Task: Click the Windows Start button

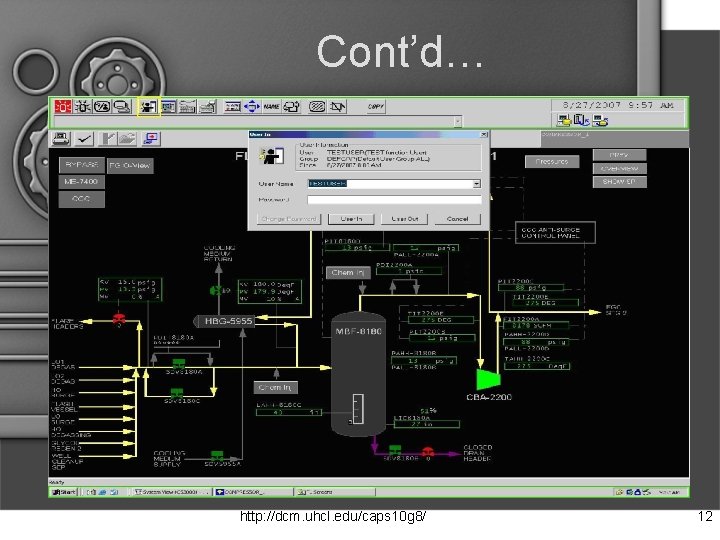Action: click(x=64, y=492)
